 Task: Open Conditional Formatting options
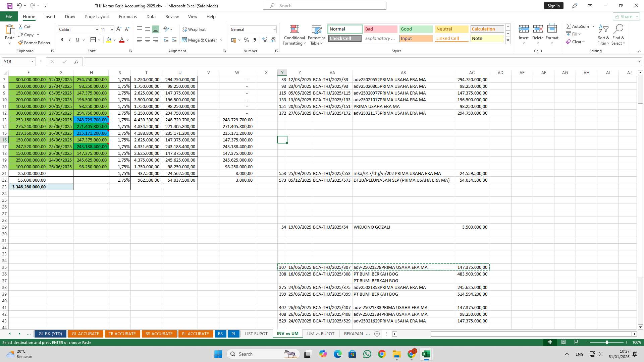[294, 35]
